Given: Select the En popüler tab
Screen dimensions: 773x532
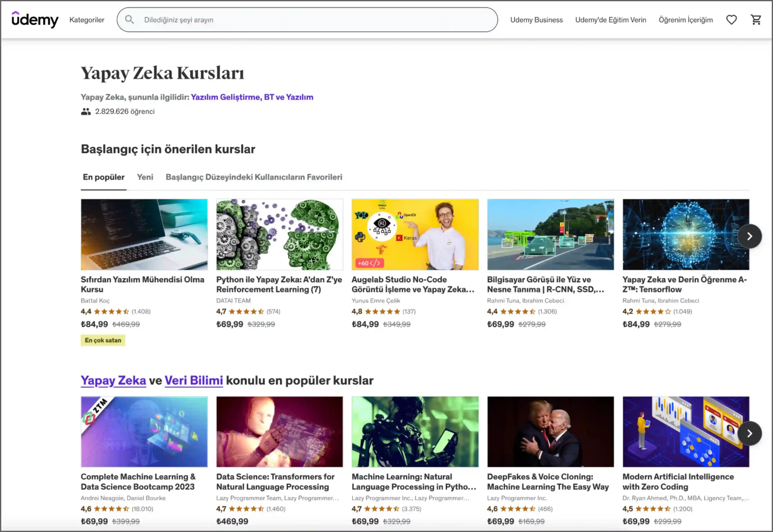Looking at the screenshot, I should (104, 177).
